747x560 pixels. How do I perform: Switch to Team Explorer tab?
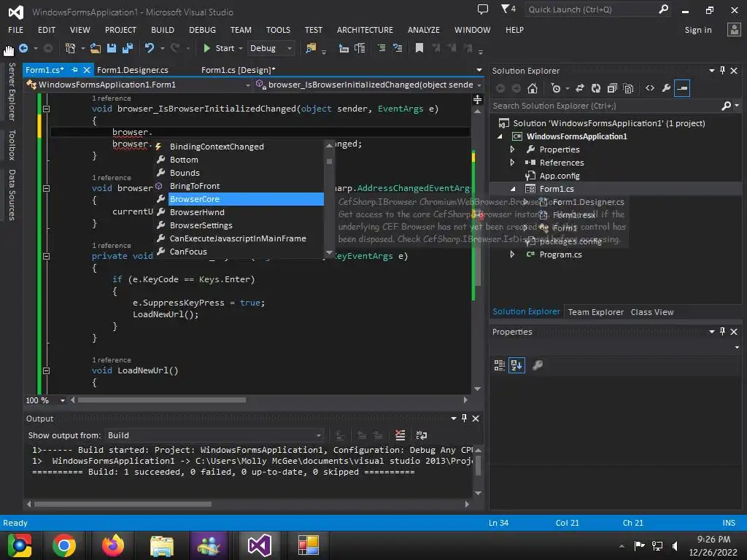click(595, 312)
